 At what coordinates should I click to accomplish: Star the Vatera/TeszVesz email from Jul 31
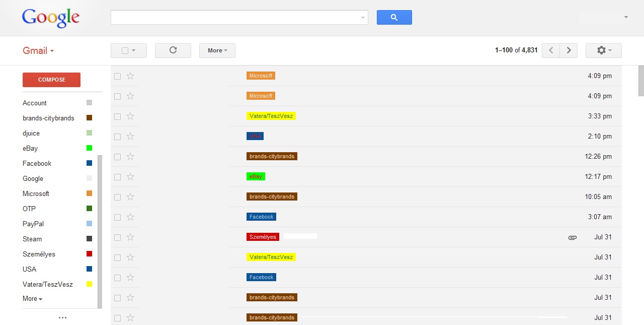coord(130,257)
